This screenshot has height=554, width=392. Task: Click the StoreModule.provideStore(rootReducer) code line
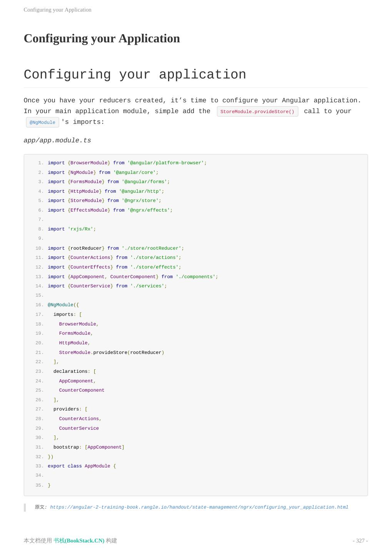coord(111,352)
